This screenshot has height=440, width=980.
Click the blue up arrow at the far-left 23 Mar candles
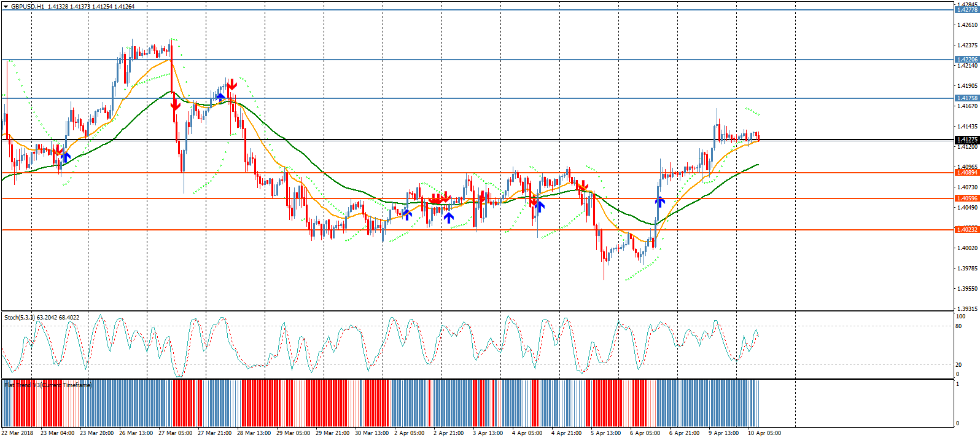pos(66,157)
